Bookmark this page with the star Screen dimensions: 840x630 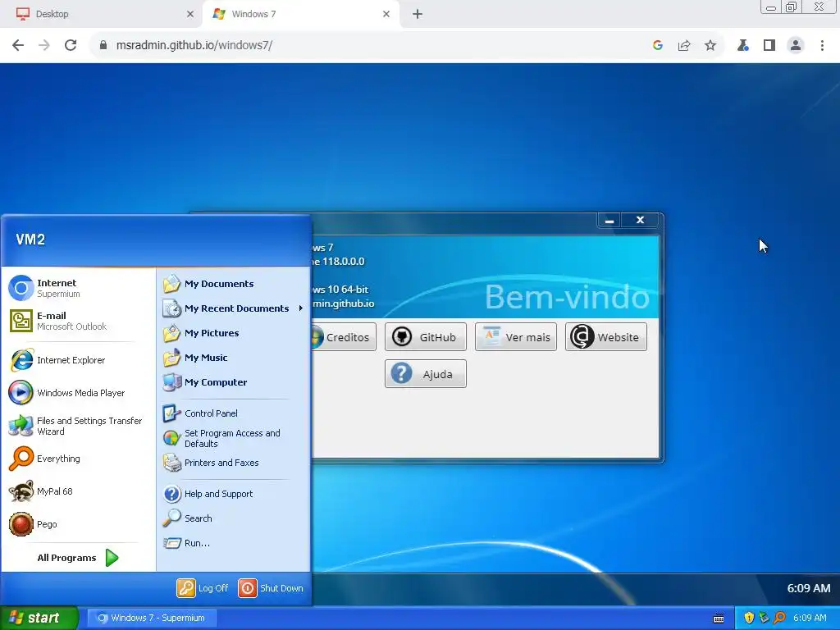tap(710, 45)
